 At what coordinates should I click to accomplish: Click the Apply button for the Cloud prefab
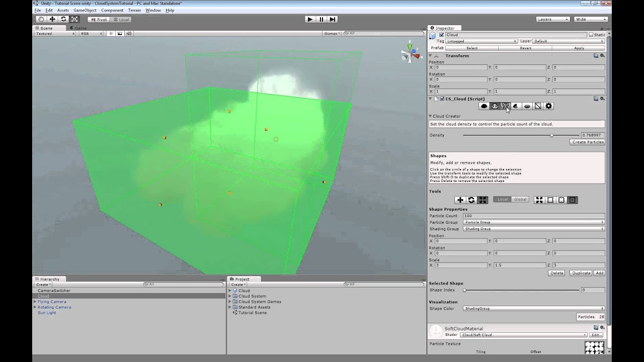tap(578, 47)
